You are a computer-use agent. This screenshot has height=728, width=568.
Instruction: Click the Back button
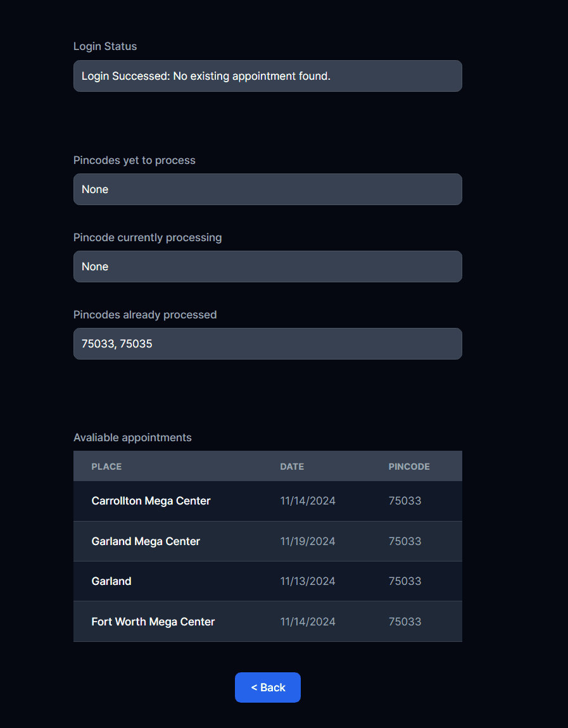pos(267,687)
